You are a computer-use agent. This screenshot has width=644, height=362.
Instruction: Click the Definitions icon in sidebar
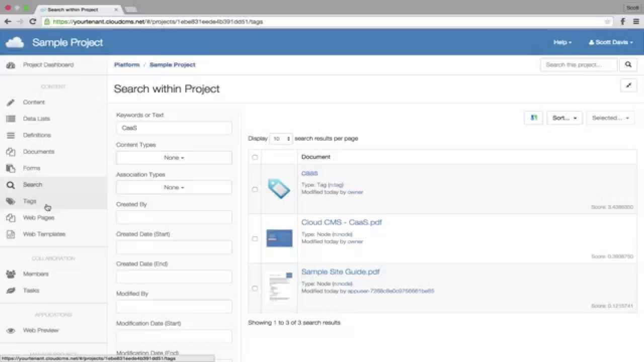pyautogui.click(x=11, y=135)
